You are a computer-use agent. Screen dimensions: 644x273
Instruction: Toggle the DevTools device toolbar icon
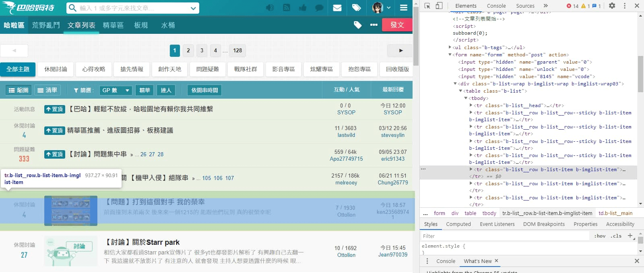439,6
